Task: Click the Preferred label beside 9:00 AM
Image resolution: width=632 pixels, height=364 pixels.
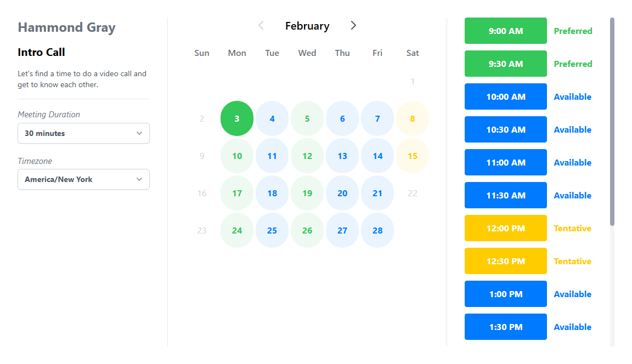Action: [x=573, y=31]
